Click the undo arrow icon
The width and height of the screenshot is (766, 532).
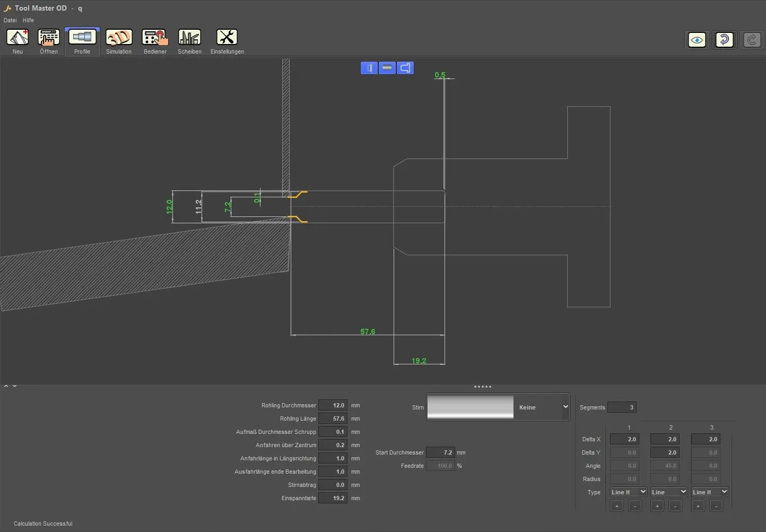(x=724, y=40)
